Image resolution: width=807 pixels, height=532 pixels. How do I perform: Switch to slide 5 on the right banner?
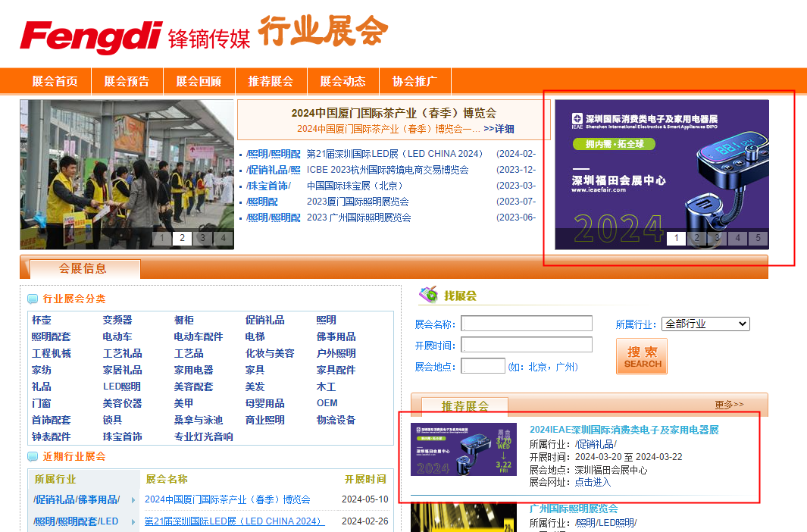[758, 239]
